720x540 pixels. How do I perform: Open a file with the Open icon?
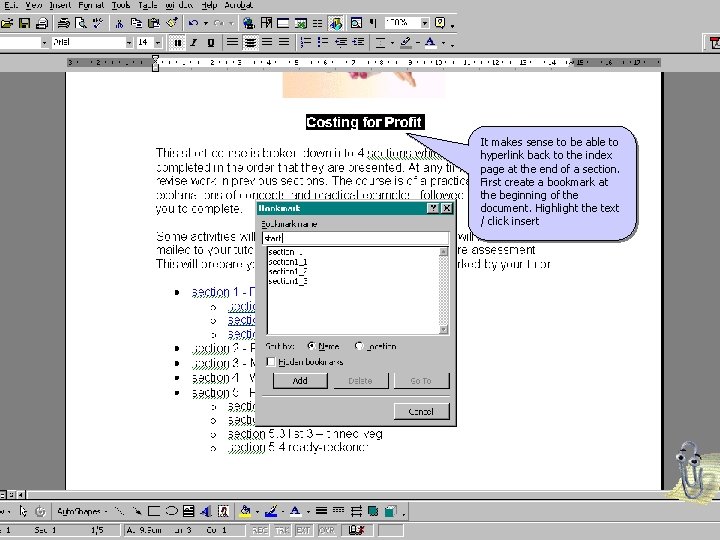6,23
